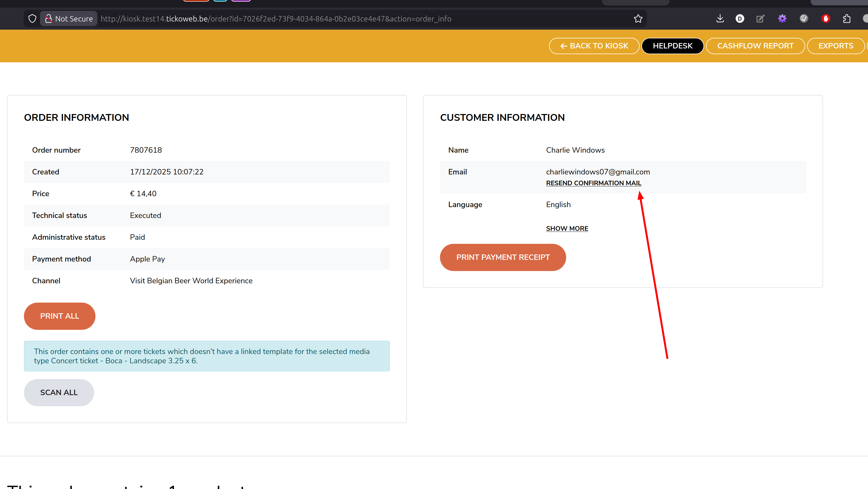Click RESEND CONFIRMATION MAIL link
The width and height of the screenshot is (868, 489).
click(x=593, y=183)
